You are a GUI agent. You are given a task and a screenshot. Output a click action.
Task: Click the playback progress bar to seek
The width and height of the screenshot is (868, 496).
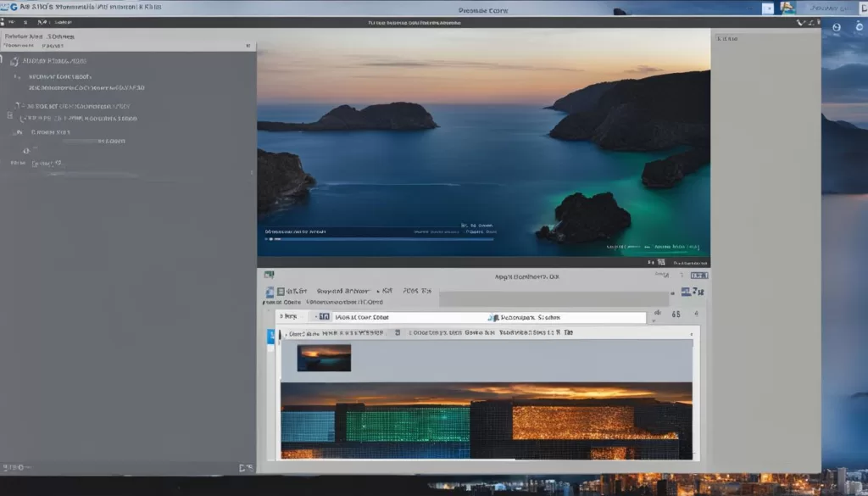coord(381,241)
